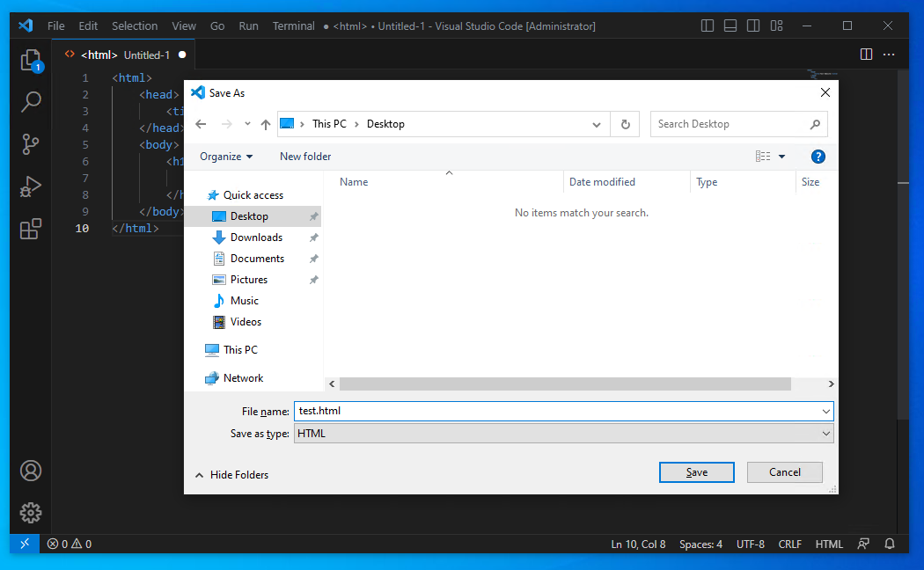Open the Organize dropdown menu

[x=226, y=157]
